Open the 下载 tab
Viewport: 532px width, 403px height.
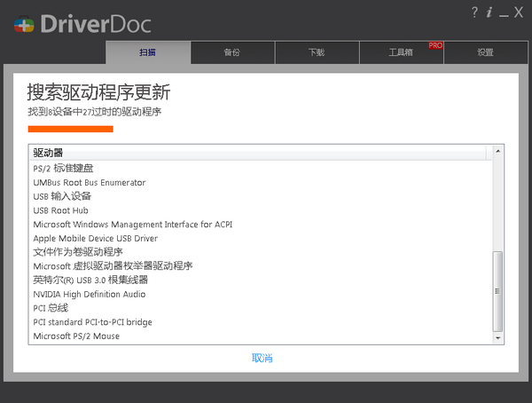317,52
